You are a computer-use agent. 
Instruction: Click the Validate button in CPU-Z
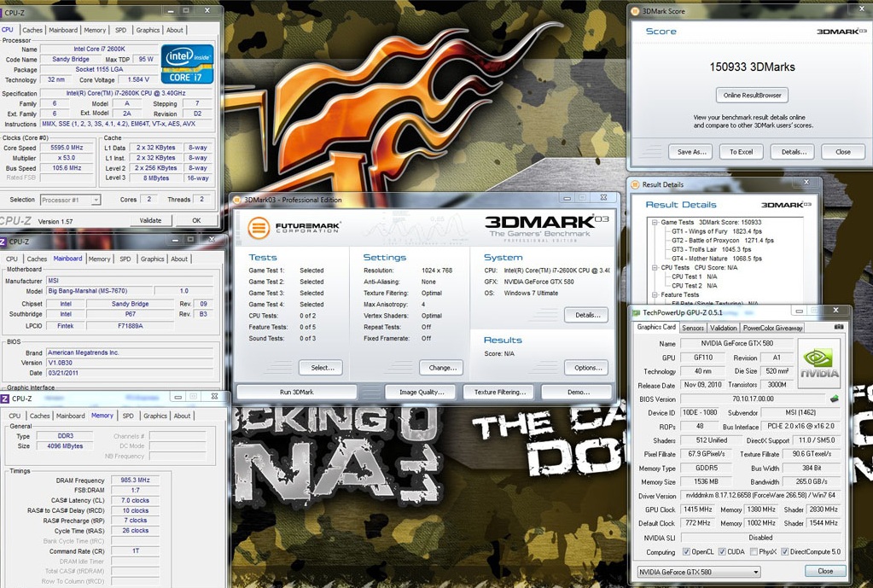click(x=150, y=220)
